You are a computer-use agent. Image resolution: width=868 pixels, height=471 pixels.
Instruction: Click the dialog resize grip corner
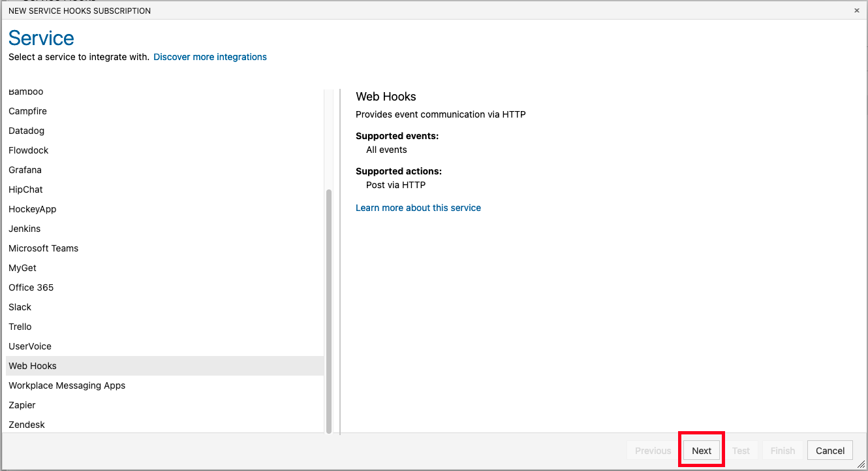click(861, 464)
